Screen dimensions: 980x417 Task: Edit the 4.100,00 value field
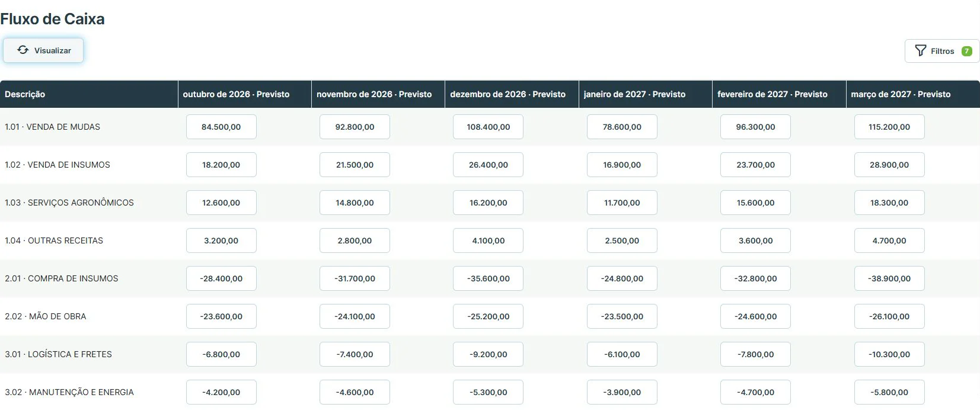point(488,240)
